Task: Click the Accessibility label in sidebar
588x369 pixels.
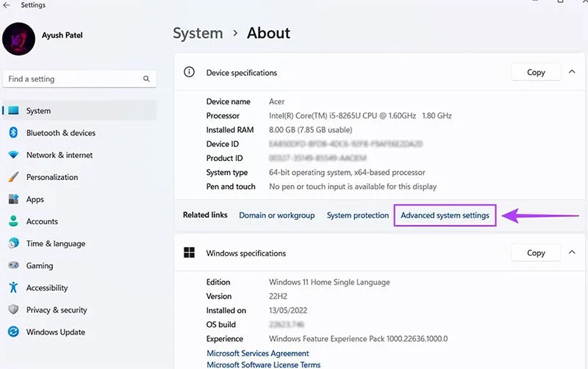Action: [47, 288]
